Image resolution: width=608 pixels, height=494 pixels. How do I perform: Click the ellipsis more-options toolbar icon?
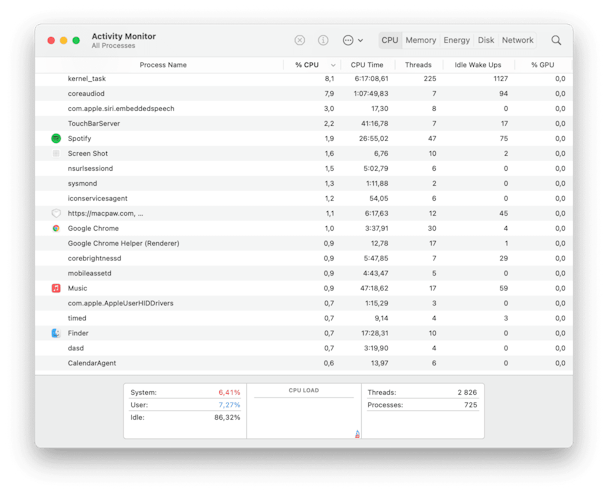pos(348,40)
